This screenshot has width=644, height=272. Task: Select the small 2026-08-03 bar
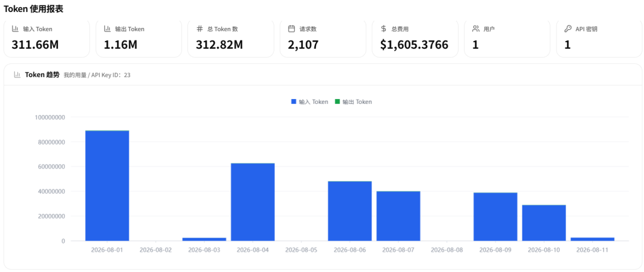pyautogui.click(x=204, y=239)
